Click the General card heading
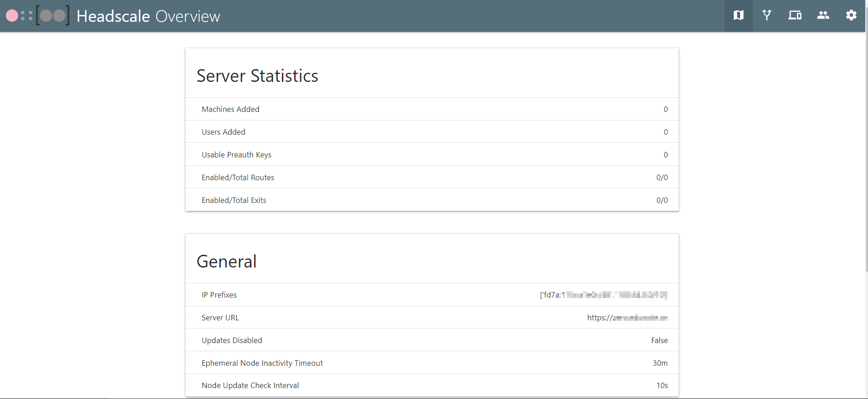Image resolution: width=868 pixels, height=399 pixels. tap(226, 262)
